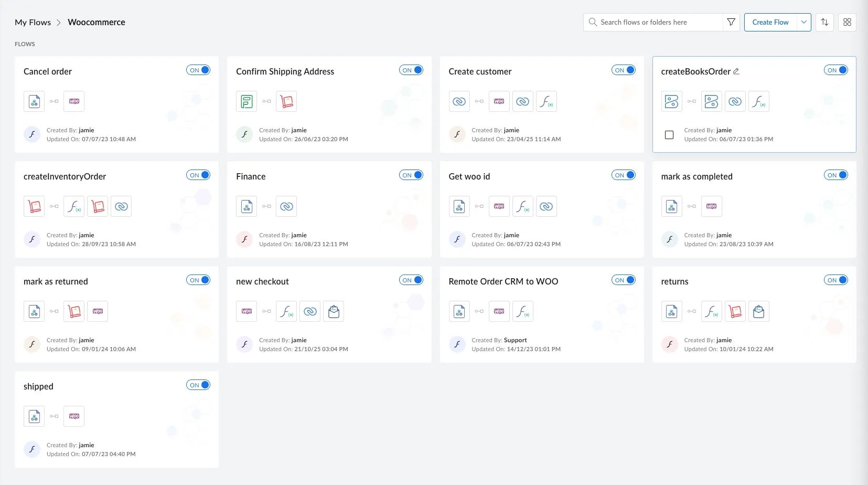The image size is (868, 485).
Task: Open the Create Flow dropdown arrow
Action: click(x=803, y=22)
